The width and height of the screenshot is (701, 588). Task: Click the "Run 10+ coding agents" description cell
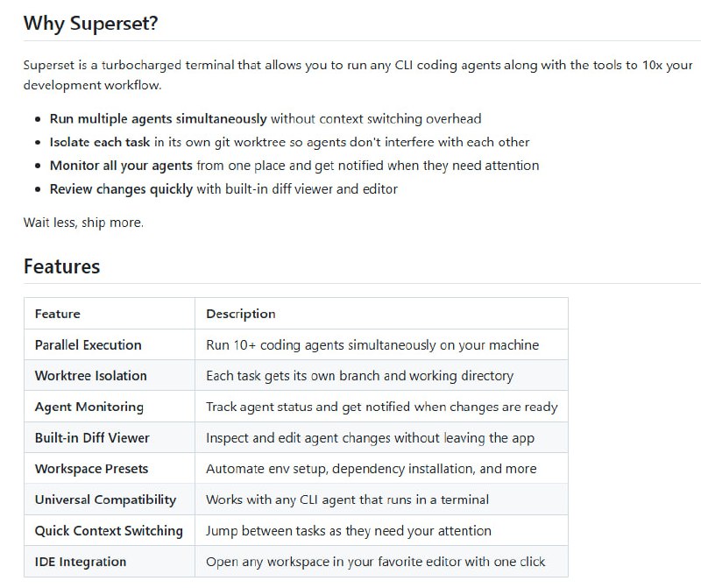[372, 344]
